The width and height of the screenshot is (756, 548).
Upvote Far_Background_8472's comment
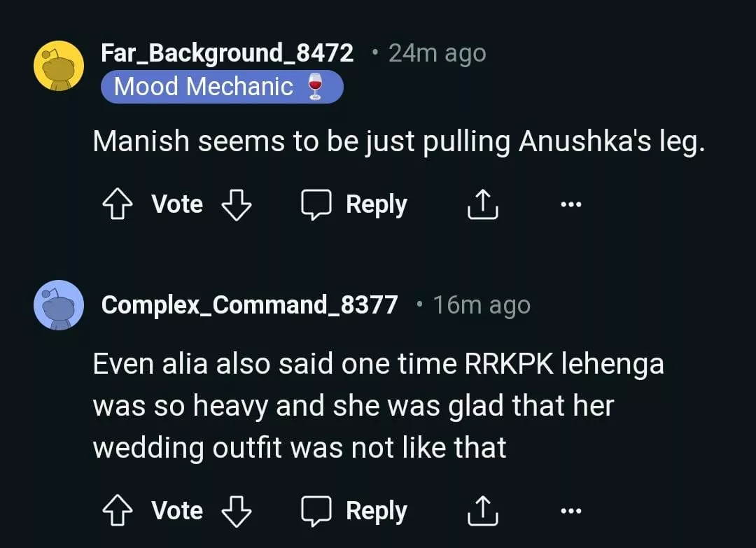(x=119, y=204)
